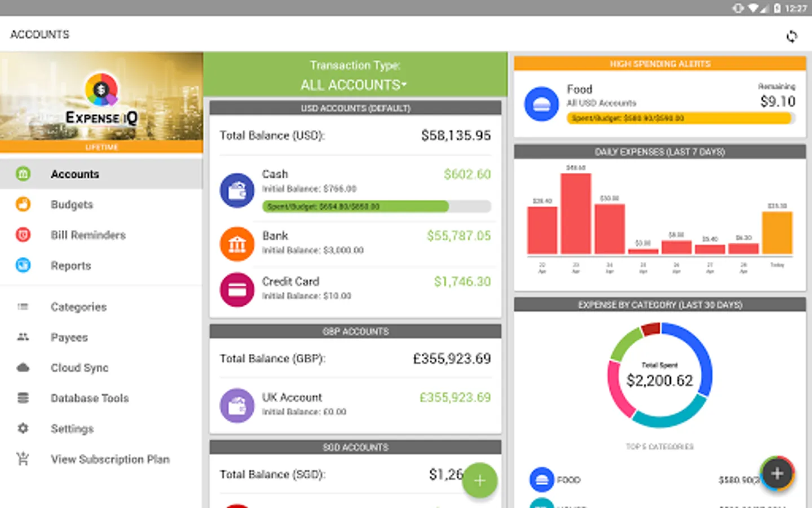Tap Bank Initial Balance $3,000.00 text
The image size is (812, 508).
coord(313,250)
